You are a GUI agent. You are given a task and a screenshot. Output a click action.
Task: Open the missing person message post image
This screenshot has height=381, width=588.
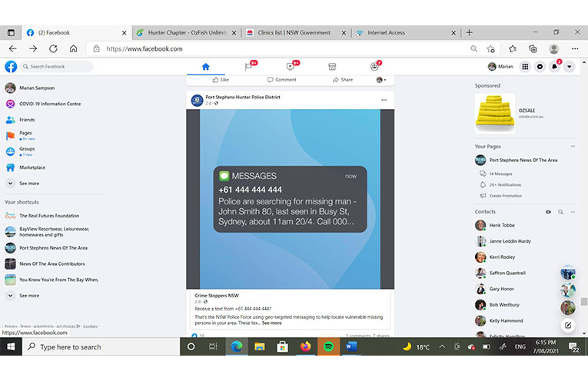pos(290,198)
